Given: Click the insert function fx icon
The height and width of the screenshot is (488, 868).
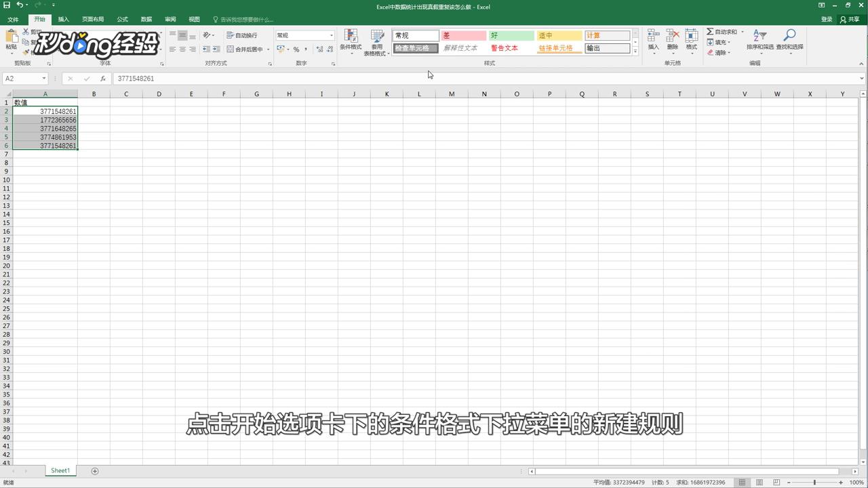Looking at the screenshot, I should (x=103, y=79).
